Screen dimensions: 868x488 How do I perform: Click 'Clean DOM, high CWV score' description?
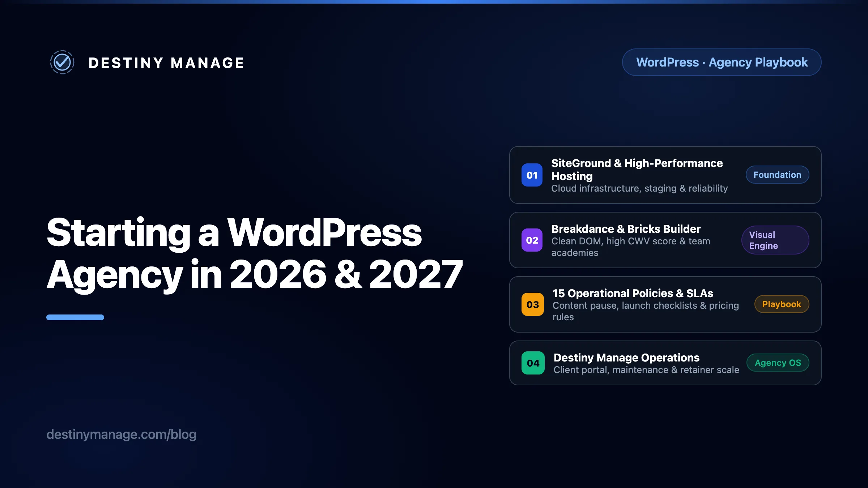click(x=631, y=247)
